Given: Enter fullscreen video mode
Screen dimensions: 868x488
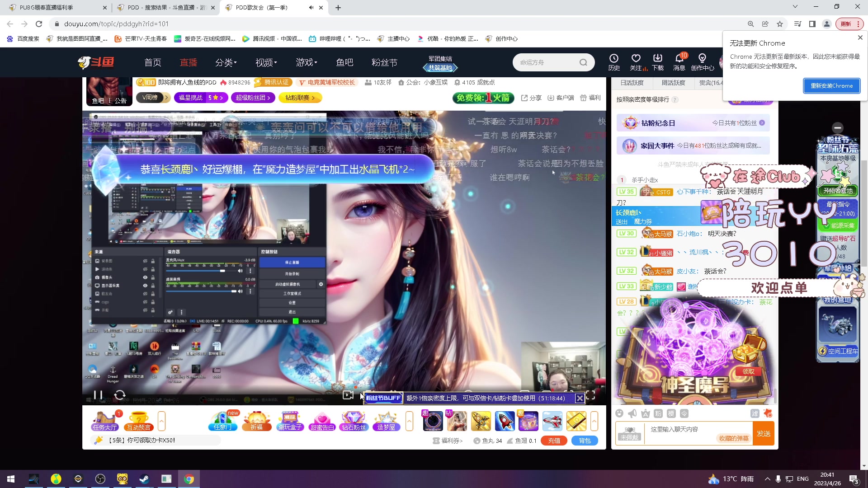Looking at the screenshot, I should (590, 396).
